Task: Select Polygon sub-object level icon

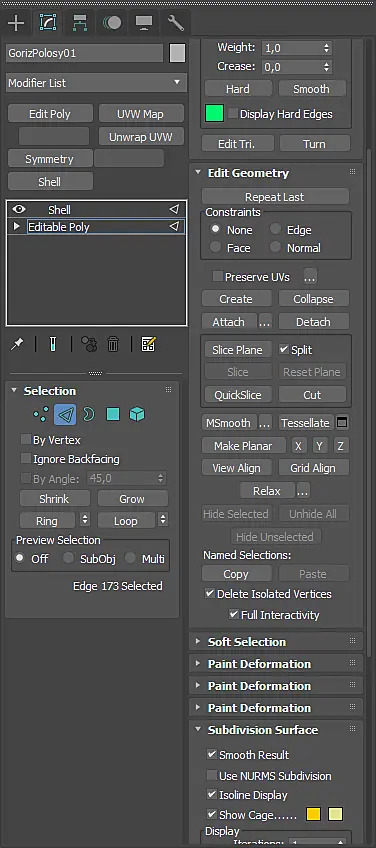Action: [113, 415]
